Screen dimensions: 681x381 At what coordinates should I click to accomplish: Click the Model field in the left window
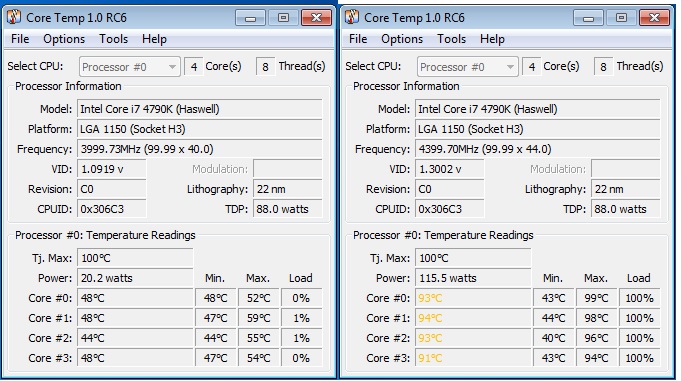tap(200, 109)
